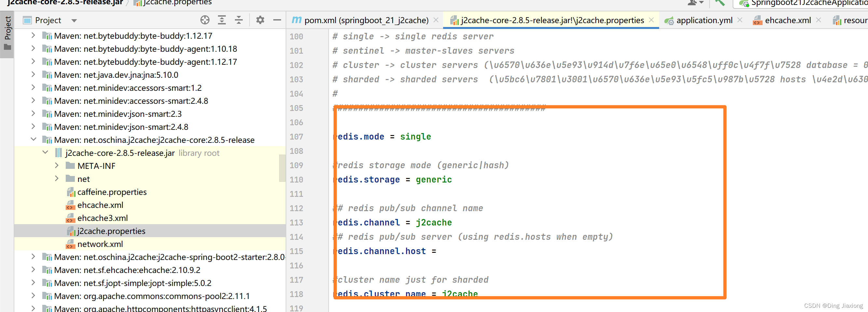868x312 pixels.
Task: Expand Maven commons-pool2:2.11.1 node
Action: tap(33, 296)
